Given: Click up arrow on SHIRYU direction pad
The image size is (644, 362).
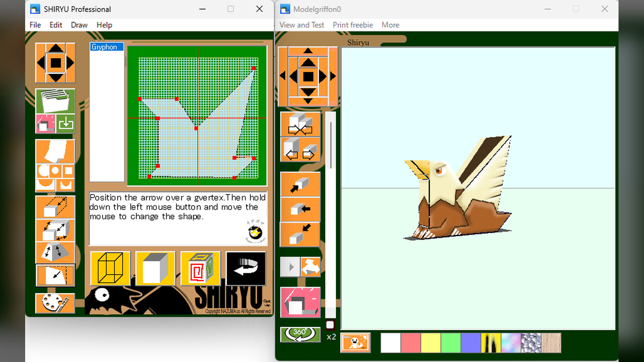Looking at the screenshot, I should coord(55,48).
